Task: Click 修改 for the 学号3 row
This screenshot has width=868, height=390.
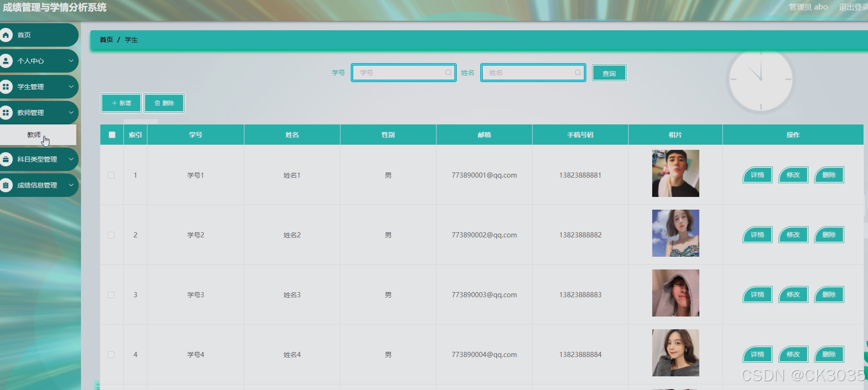Action: [793, 294]
